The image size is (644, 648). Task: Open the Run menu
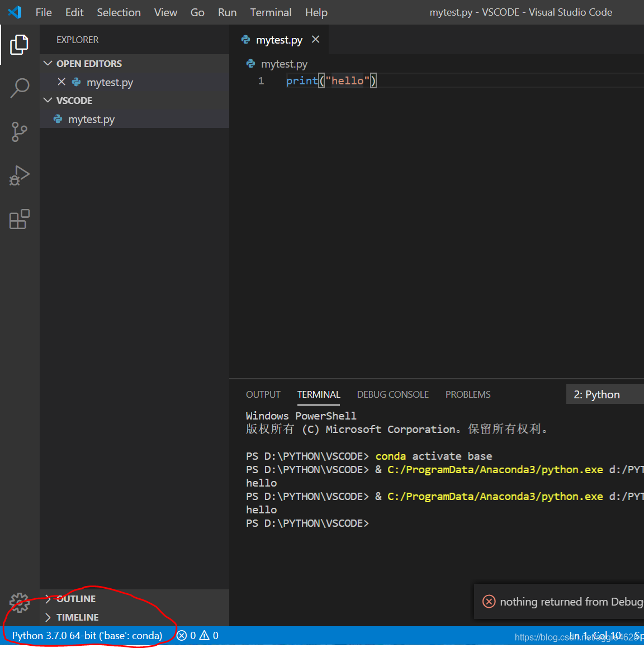[227, 12]
